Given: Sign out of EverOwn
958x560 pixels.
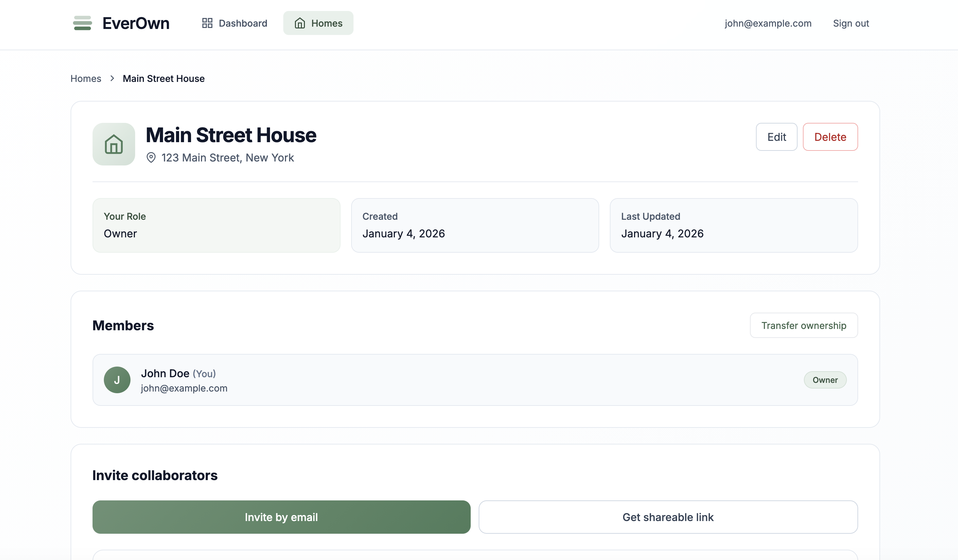Looking at the screenshot, I should [851, 23].
